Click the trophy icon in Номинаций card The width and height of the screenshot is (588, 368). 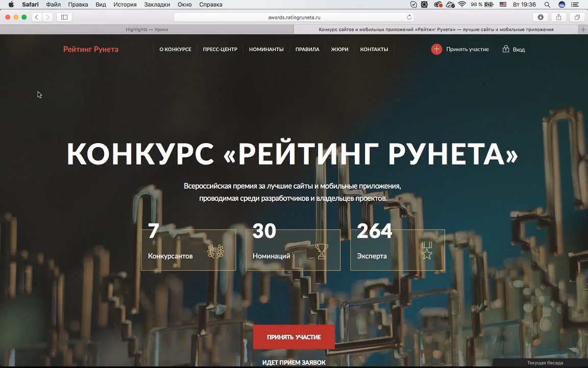coord(322,251)
